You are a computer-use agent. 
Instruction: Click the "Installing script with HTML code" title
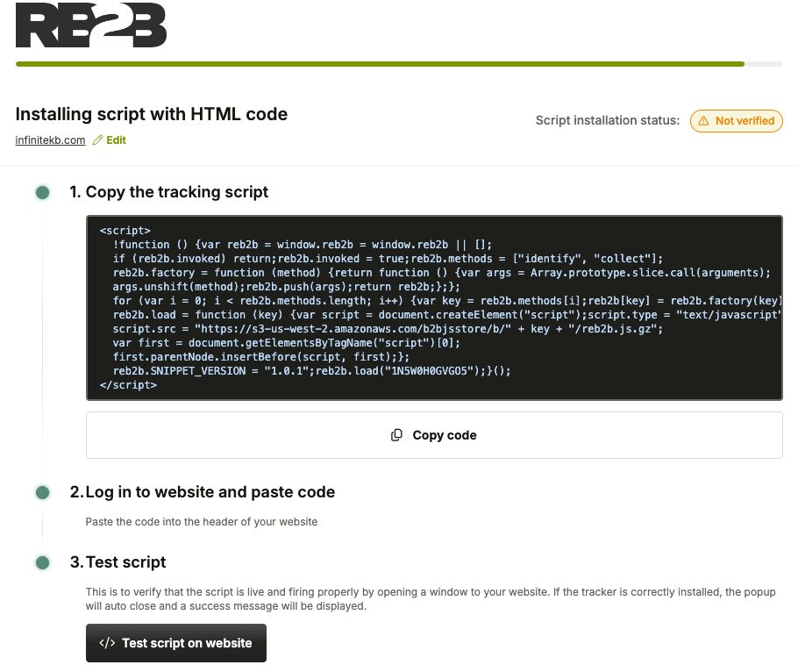(x=152, y=114)
